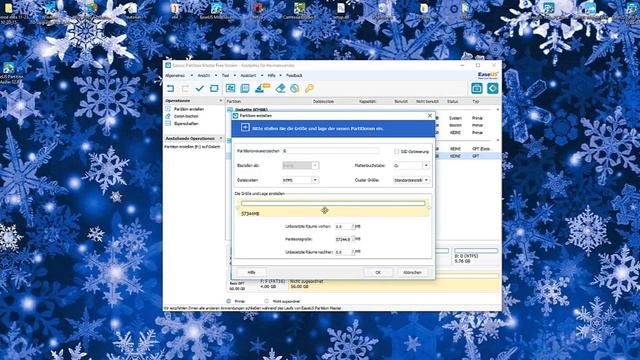Click the yellow 57344MB partition size bar
The width and height of the screenshot is (640, 360).
333,209
